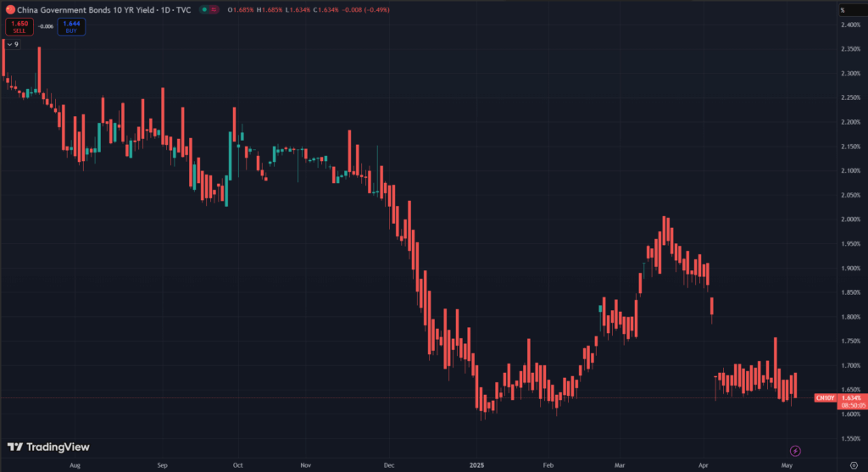Click the 2025 year marker on time axis
This screenshot has height=472, width=868.
[476, 465]
